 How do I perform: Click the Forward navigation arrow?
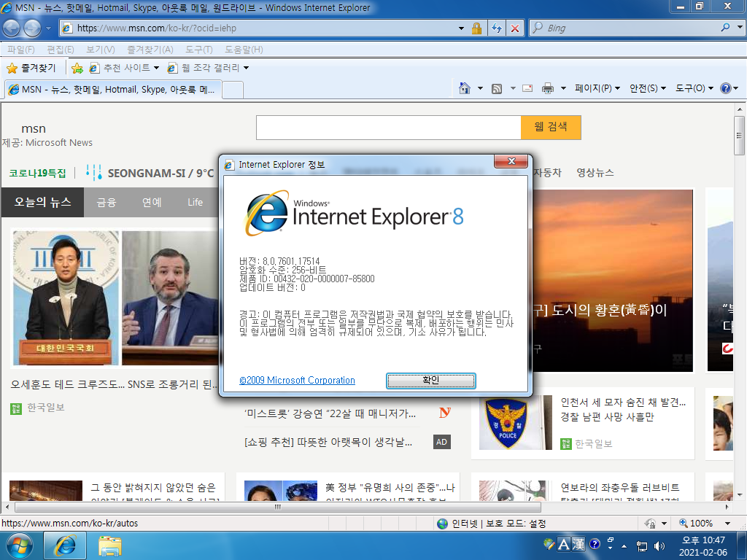pos(32,28)
